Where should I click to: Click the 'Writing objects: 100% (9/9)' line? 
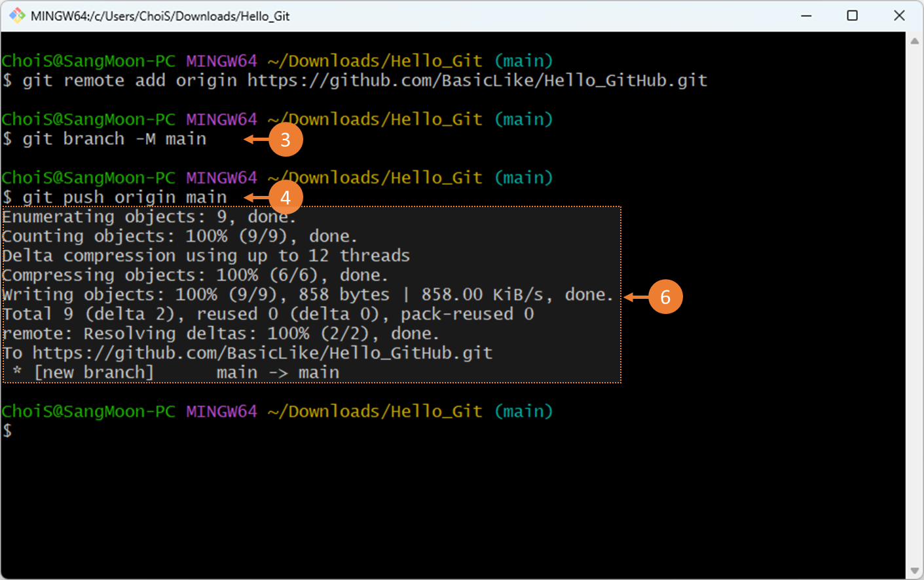point(308,295)
